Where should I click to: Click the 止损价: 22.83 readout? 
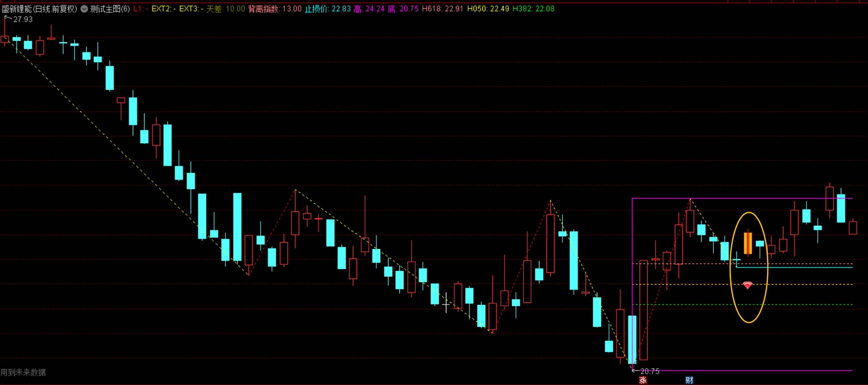(x=327, y=9)
